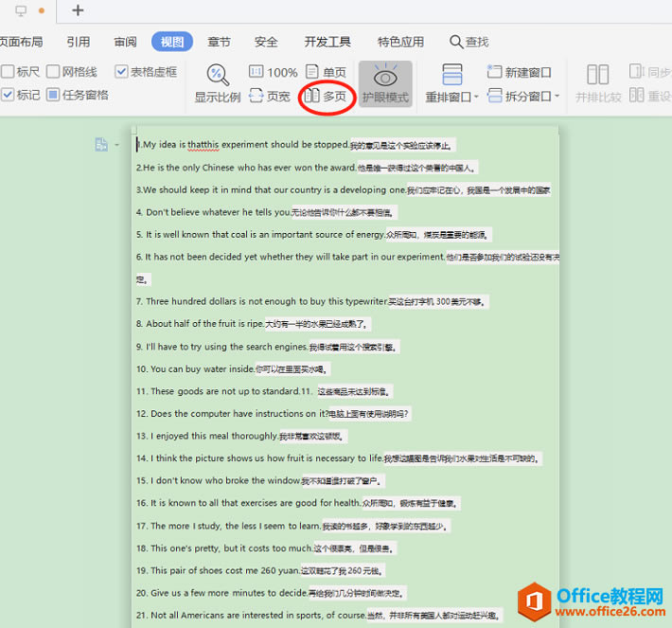Add a new document tab with plus
This screenshot has height=628, width=672.
coord(78,10)
